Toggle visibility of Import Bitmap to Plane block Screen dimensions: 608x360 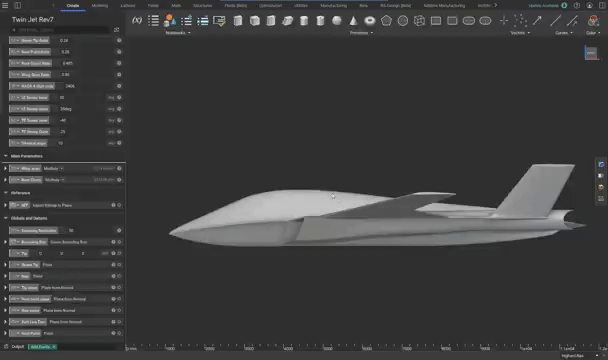click(x=119, y=205)
